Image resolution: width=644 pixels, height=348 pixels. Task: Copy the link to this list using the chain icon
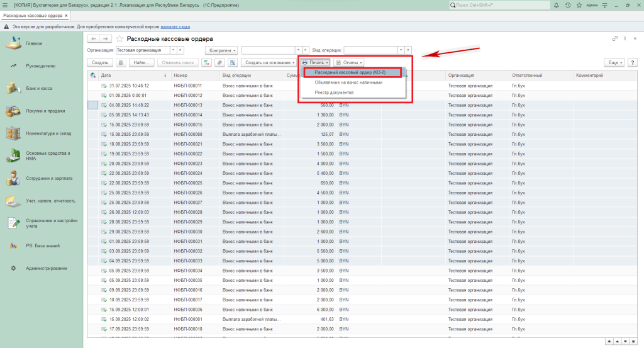(x=614, y=39)
